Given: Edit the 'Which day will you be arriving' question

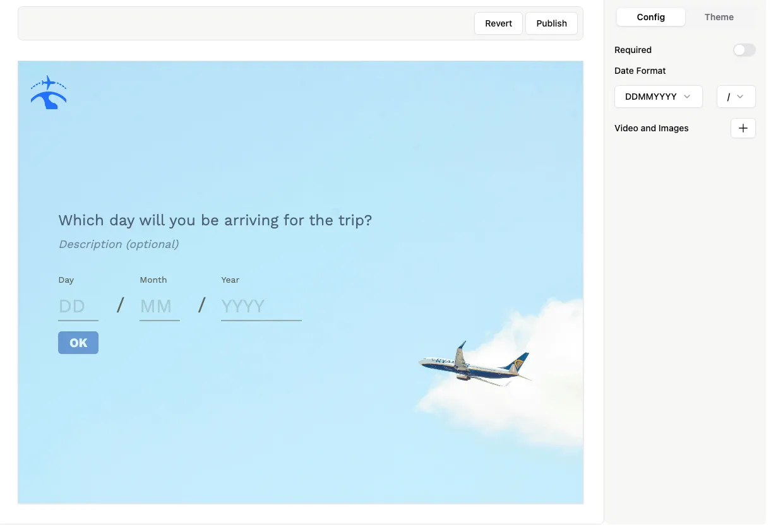Looking at the screenshot, I should [x=215, y=220].
